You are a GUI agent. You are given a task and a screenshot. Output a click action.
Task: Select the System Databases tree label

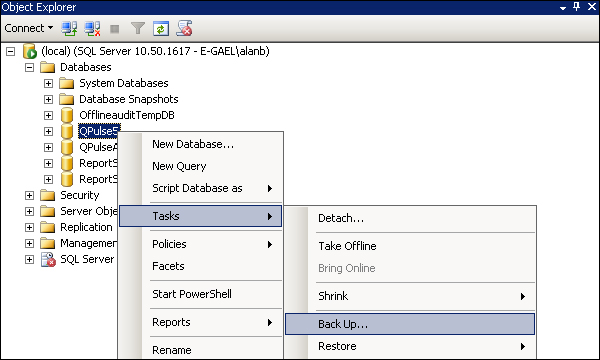pyautogui.click(x=124, y=83)
